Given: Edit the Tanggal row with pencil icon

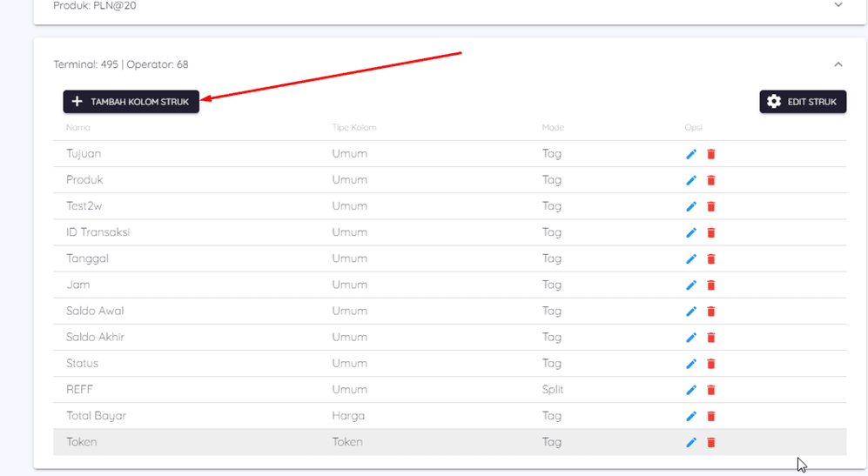Looking at the screenshot, I should 691,258.
